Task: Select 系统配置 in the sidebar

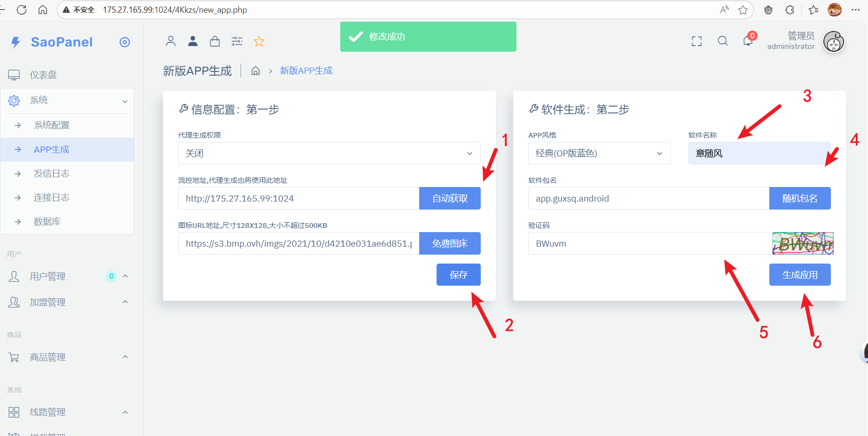Action: [x=52, y=125]
